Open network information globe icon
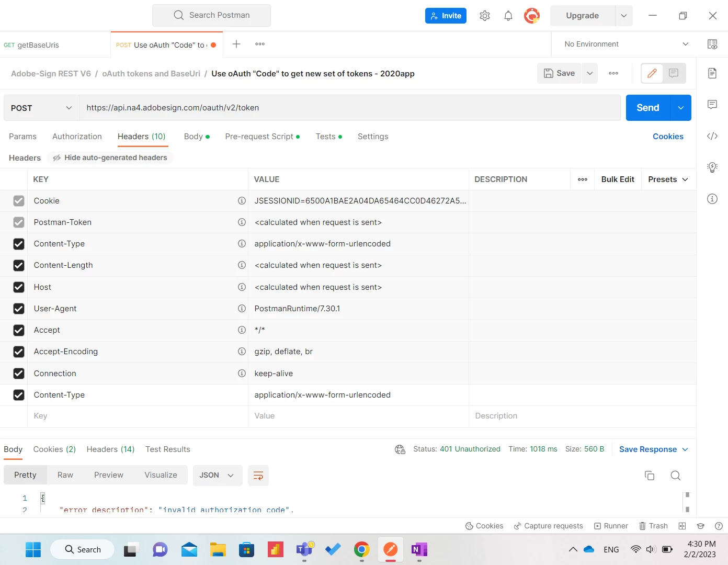This screenshot has width=728, height=565. [400, 449]
